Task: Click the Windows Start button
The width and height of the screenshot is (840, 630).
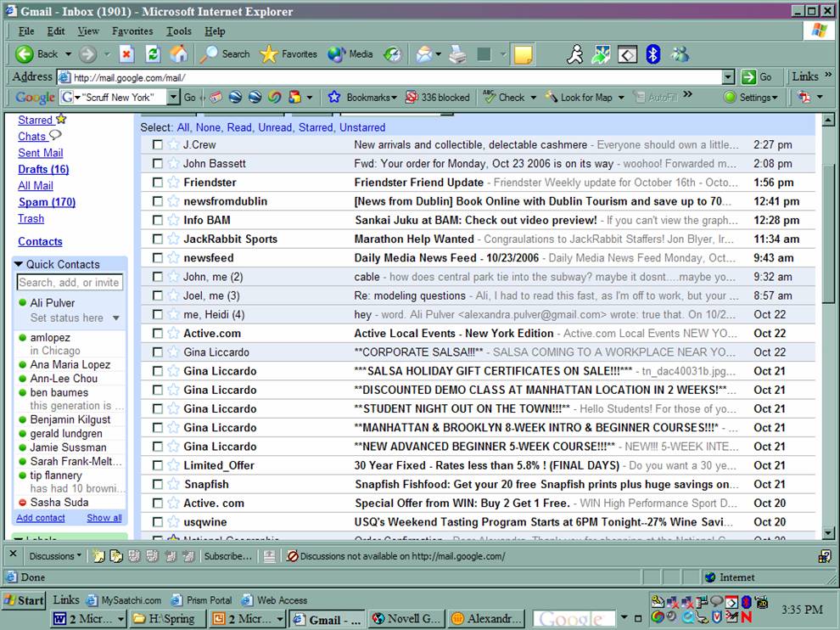Action: [x=24, y=600]
